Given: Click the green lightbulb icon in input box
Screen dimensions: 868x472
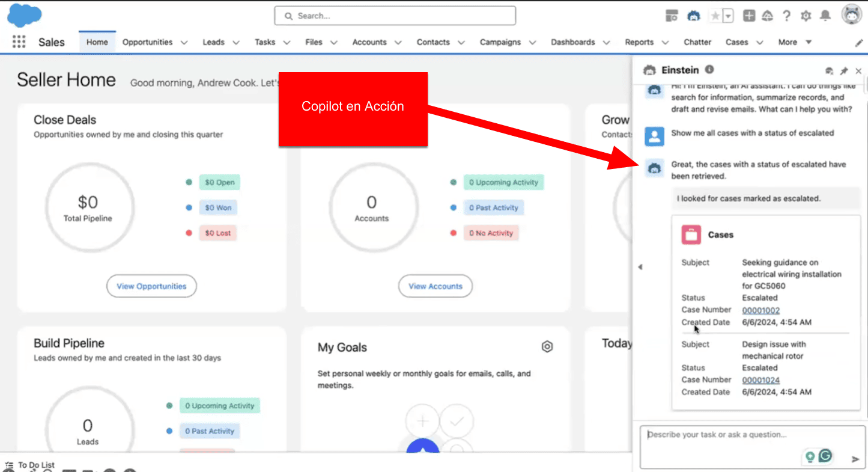Looking at the screenshot, I should 810,457.
